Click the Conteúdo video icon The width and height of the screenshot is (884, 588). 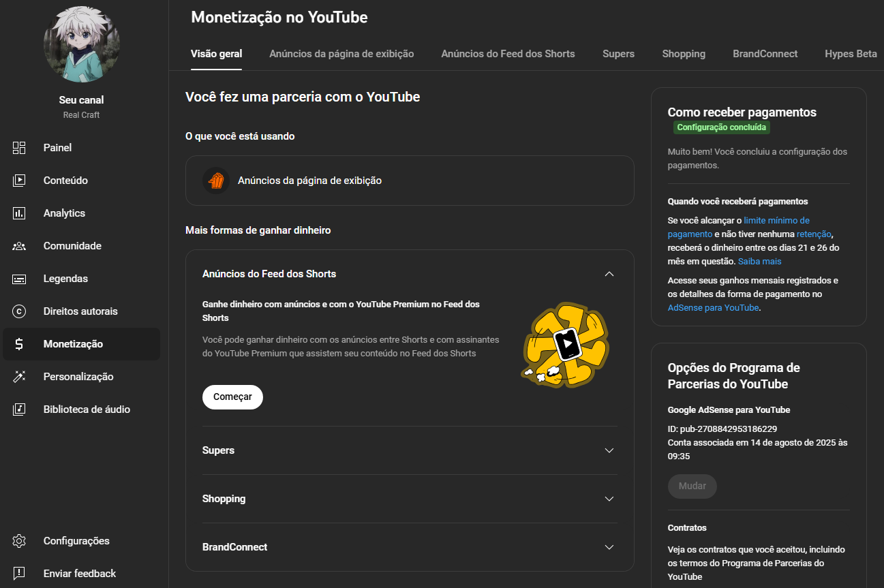coord(19,181)
